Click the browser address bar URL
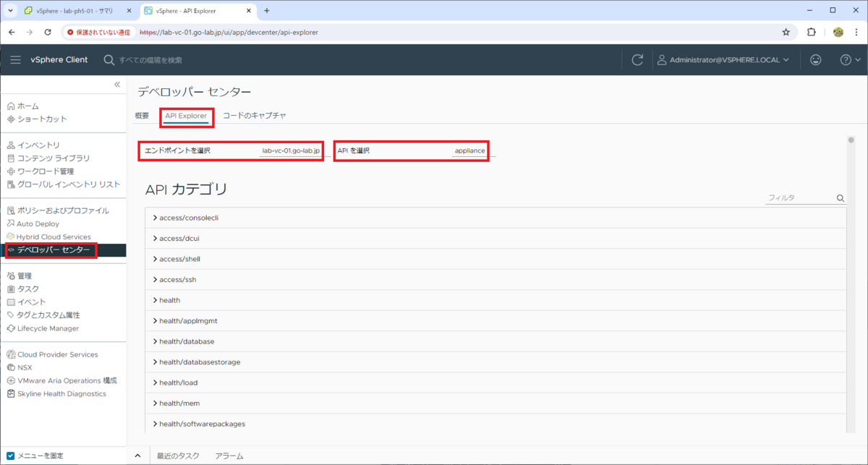This screenshot has width=868, height=465. (x=229, y=32)
